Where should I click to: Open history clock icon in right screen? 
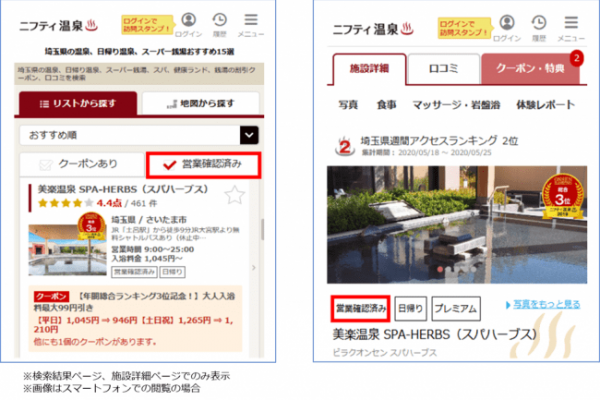click(539, 28)
